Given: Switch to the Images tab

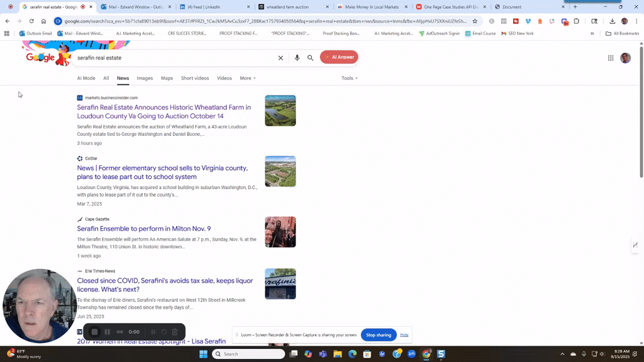Looking at the screenshot, I should 145,78.
